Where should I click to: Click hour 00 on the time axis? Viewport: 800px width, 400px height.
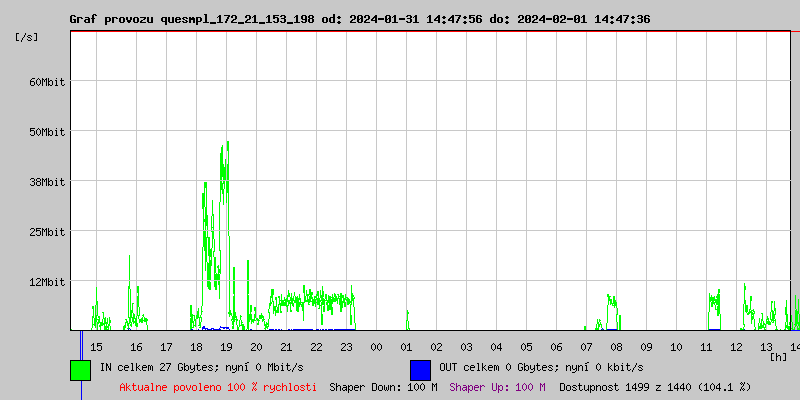[x=377, y=347]
